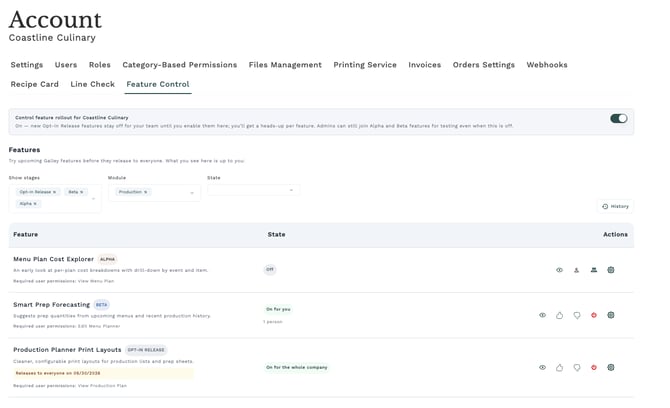This screenshot has width=670, height=408.
Task: Click single-person icon for Menu Plan Cost Explorer
Action: click(x=576, y=270)
